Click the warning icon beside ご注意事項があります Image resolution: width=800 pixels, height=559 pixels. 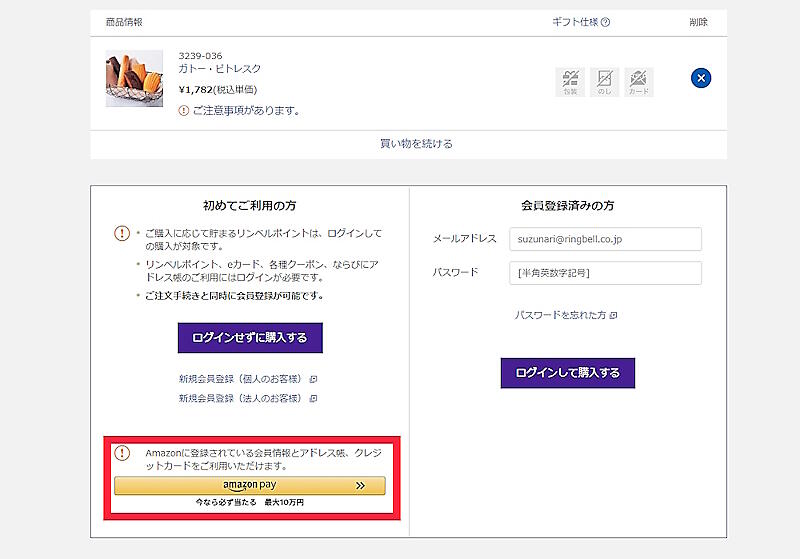(183, 110)
